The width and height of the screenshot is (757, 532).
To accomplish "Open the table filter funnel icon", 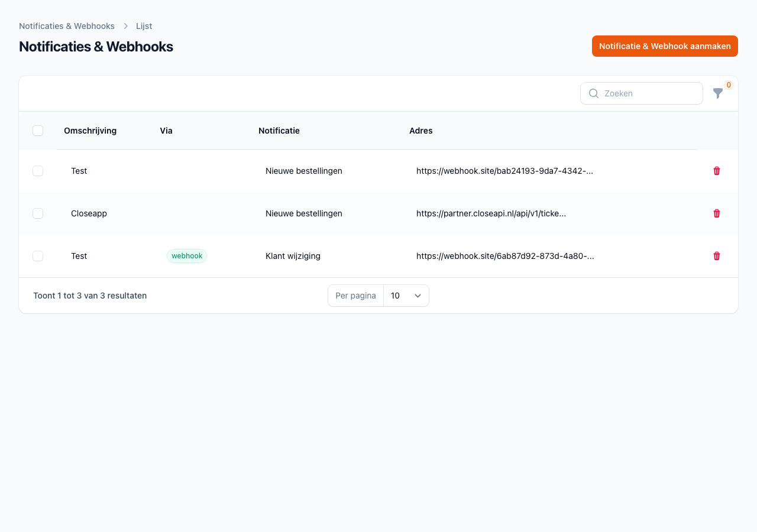I will 718,93.
